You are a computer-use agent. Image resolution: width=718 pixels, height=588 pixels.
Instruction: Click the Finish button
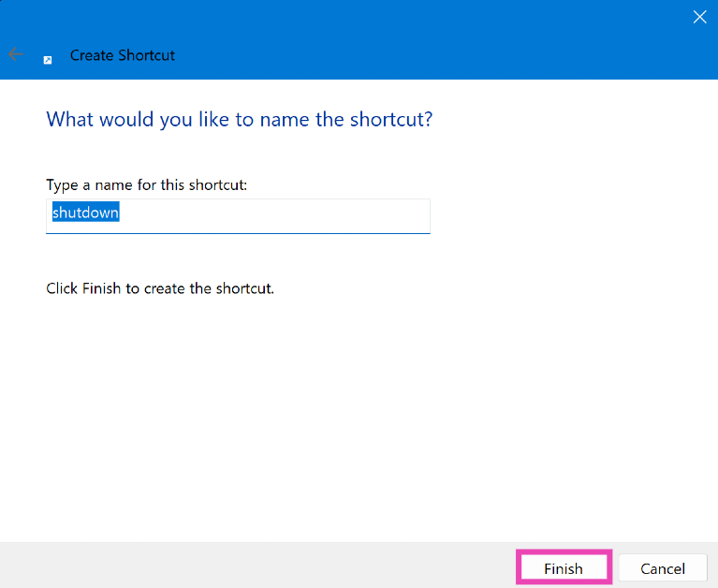pos(564,568)
